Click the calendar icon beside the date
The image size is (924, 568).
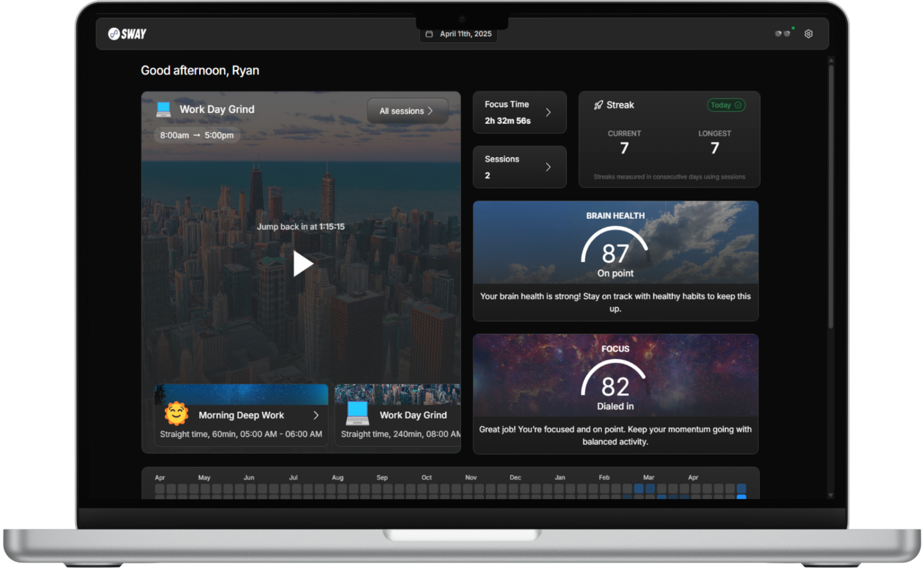point(429,34)
